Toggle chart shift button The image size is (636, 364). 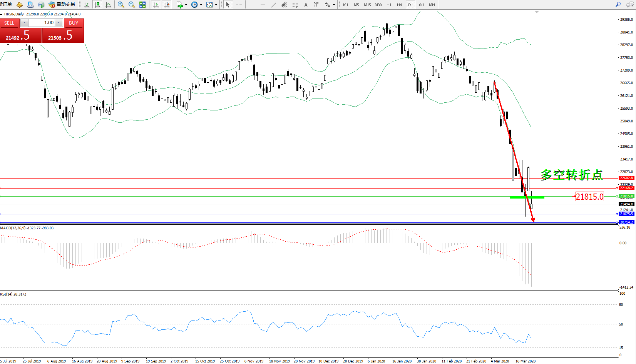pos(167,5)
